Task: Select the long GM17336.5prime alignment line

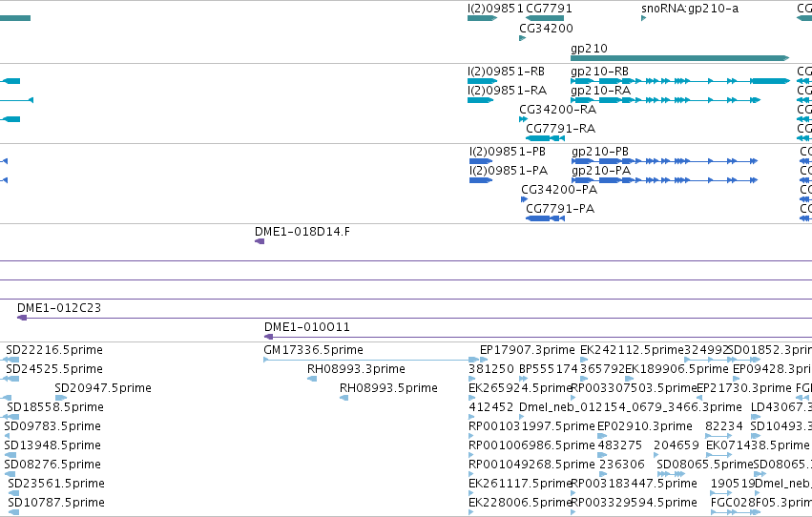Action: coord(371,360)
